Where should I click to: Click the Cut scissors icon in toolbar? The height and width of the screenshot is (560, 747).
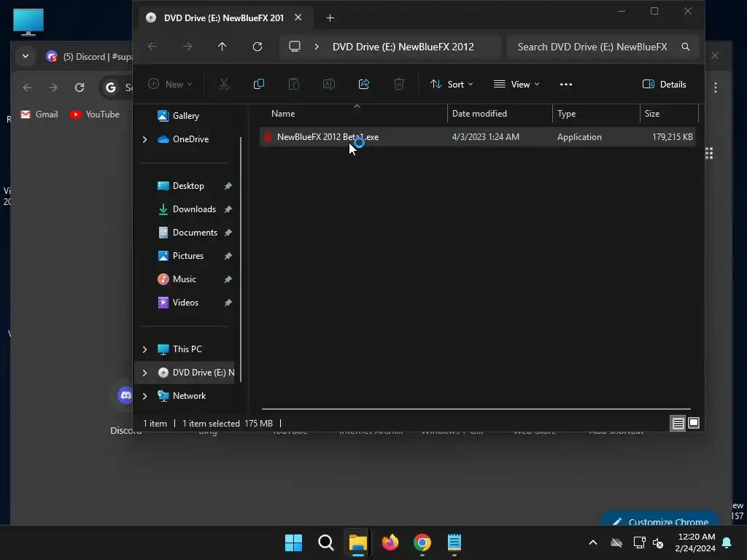click(223, 85)
